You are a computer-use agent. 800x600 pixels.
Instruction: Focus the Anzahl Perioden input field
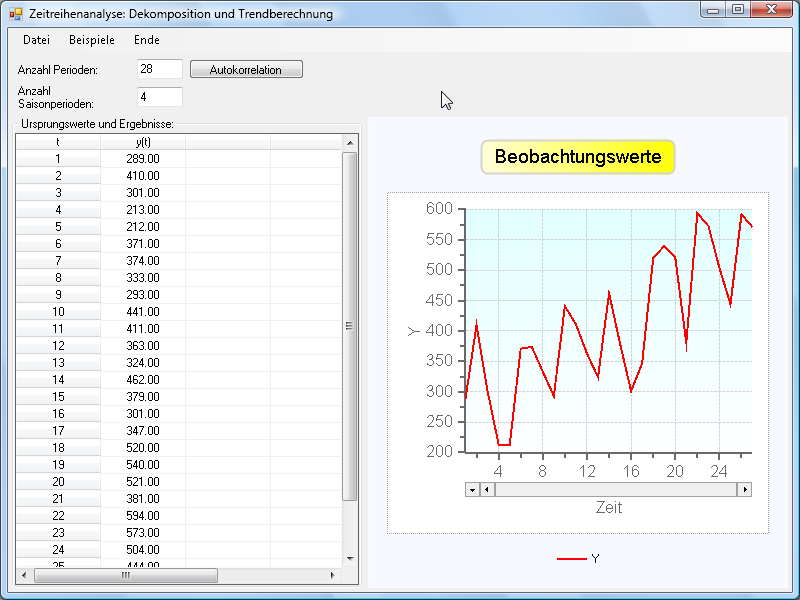[x=160, y=69]
